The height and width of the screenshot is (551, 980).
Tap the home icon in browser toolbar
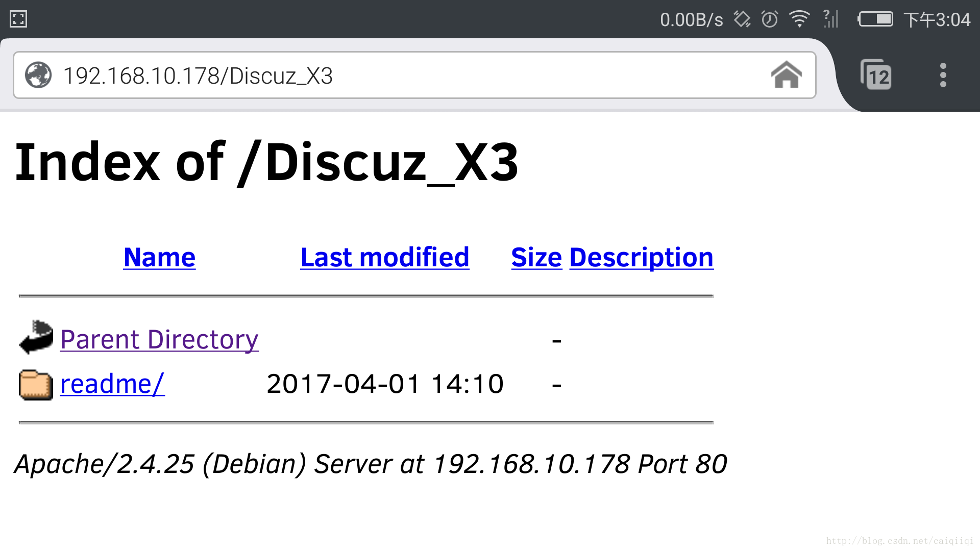(x=786, y=74)
